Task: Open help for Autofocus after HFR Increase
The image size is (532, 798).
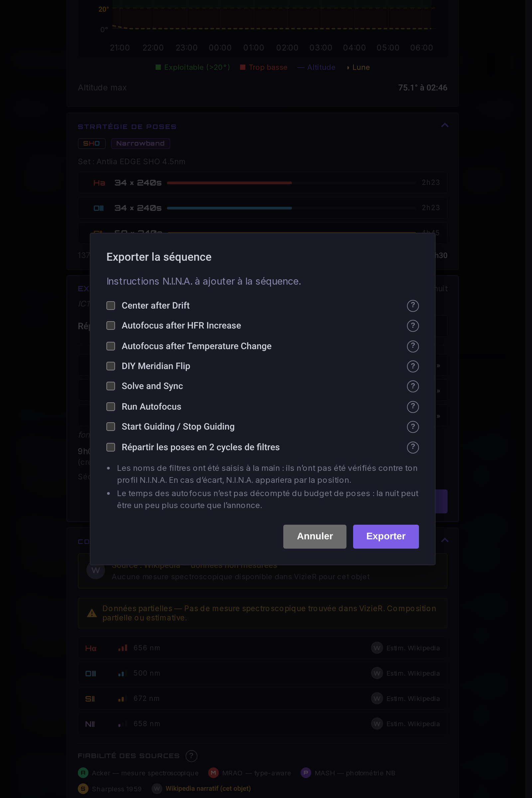Action: click(413, 326)
